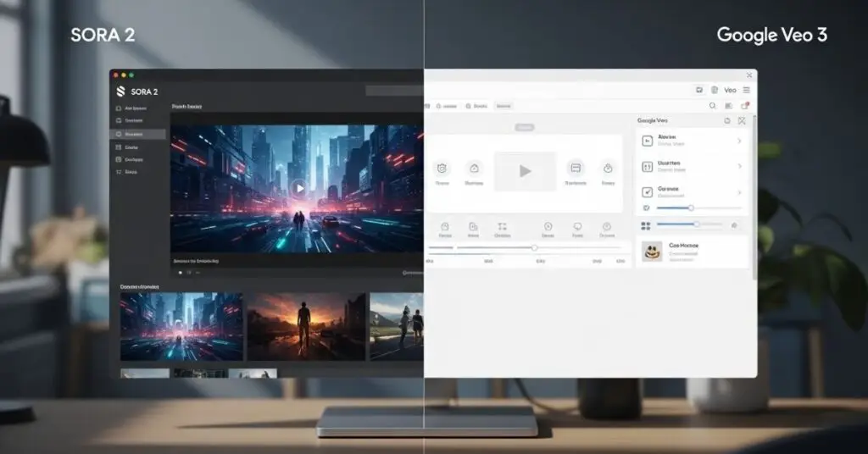Viewport: 868px width, 454px height.
Task: Click the Veo label in the top bar
Action: (x=730, y=90)
